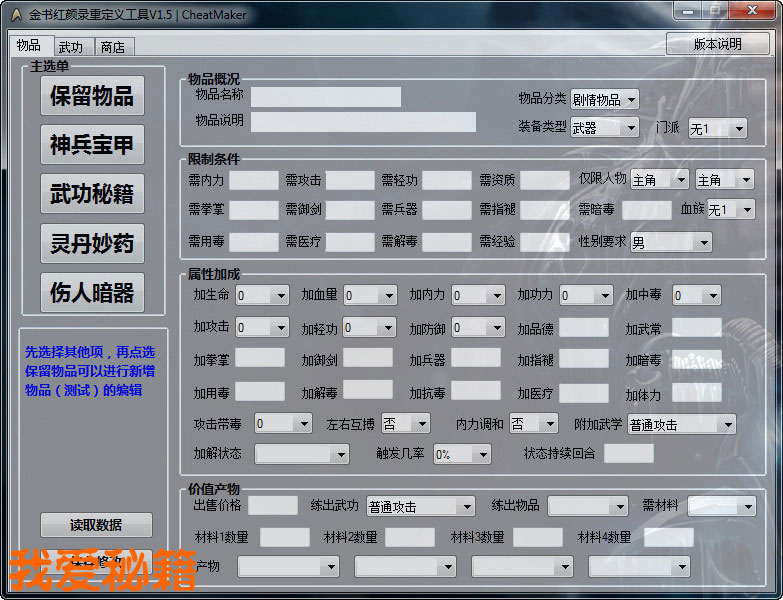
Task: Open the 武功秘籍 category
Action: [x=92, y=194]
